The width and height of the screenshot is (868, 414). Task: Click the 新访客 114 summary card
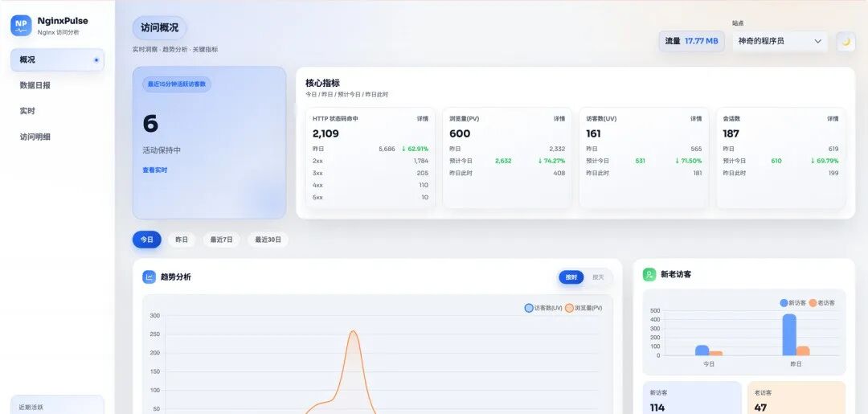(692, 397)
